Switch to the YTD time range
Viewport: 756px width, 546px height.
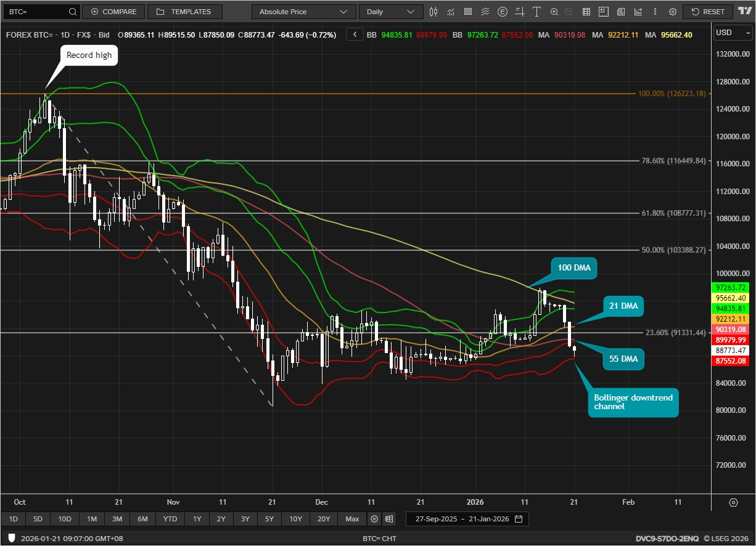click(170, 519)
